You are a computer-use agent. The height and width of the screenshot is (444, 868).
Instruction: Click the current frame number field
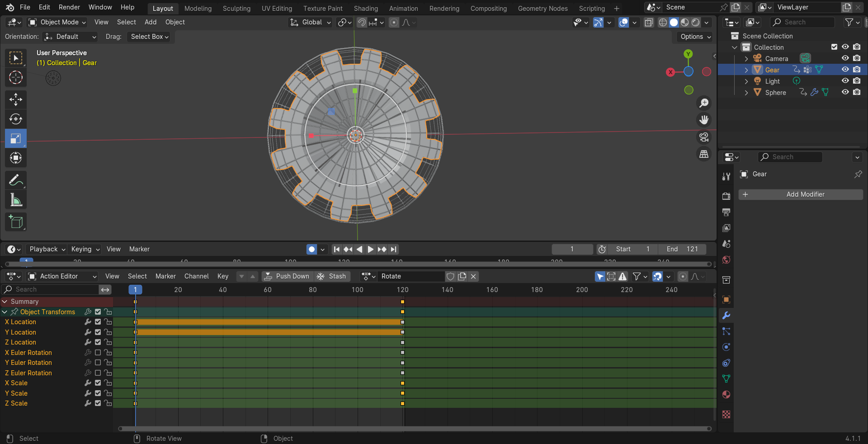click(572, 249)
